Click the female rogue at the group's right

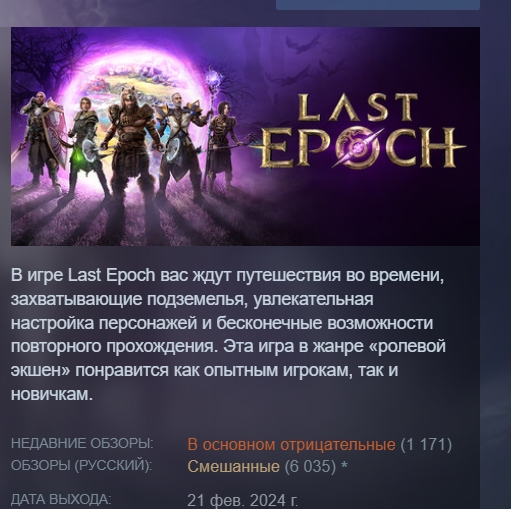click(x=223, y=145)
